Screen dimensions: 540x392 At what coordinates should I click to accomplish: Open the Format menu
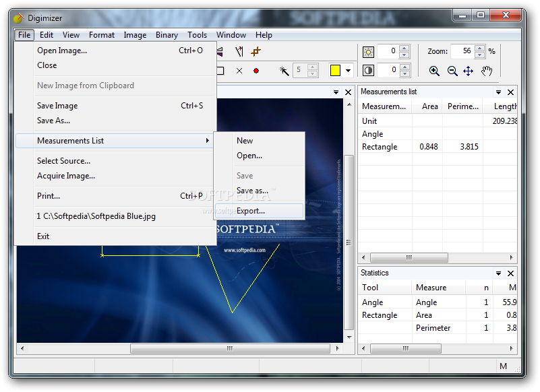(x=102, y=35)
